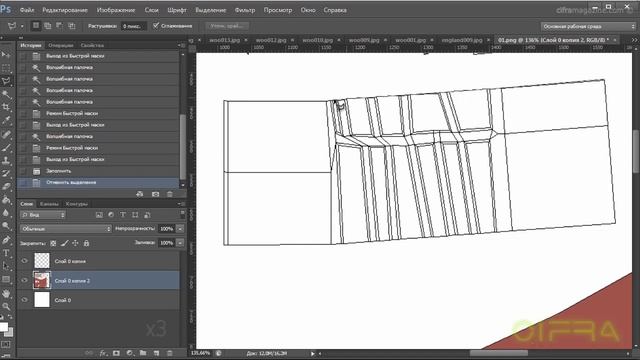This screenshot has width=640, height=360.
Task: Open the layer filter type dropdown Вид
Action: click(x=43, y=215)
